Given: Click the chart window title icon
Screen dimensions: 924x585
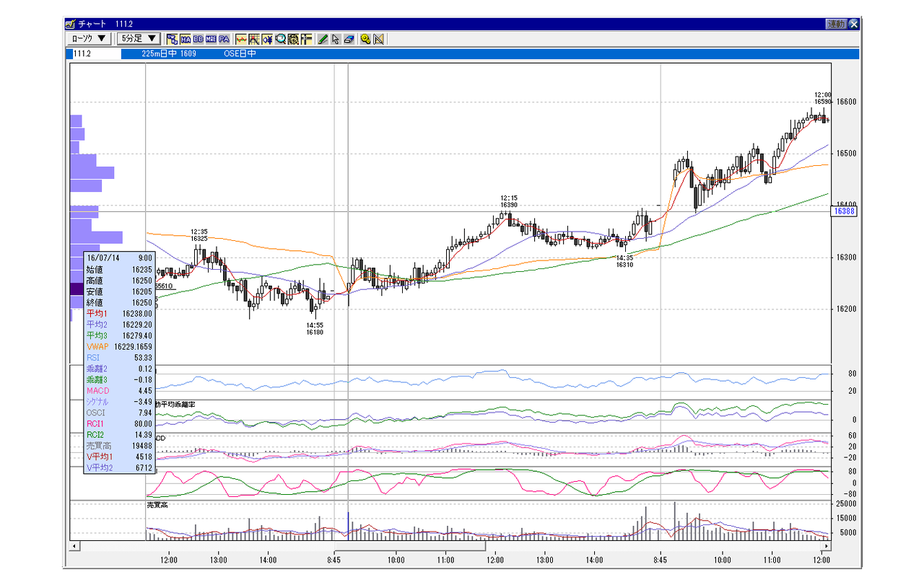Looking at the screenshot, I should (x=71, y=24).
